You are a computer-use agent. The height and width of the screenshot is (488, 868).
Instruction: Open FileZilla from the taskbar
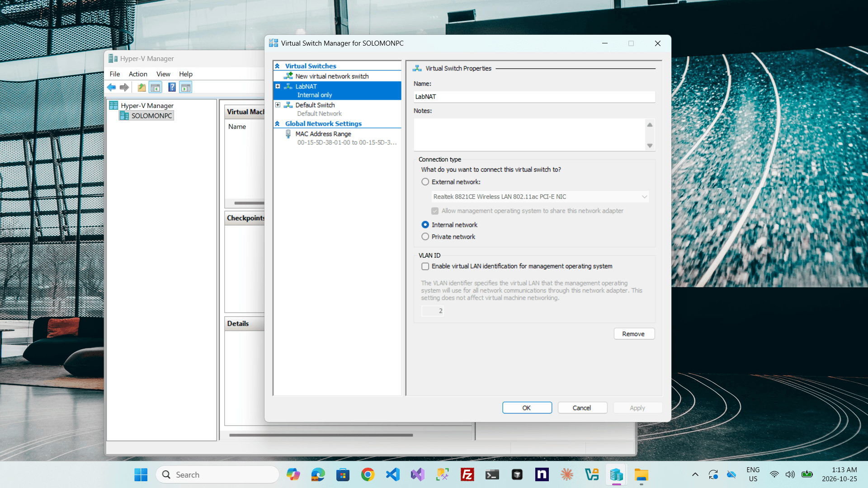pyautogui.click(x=467, y=474)
